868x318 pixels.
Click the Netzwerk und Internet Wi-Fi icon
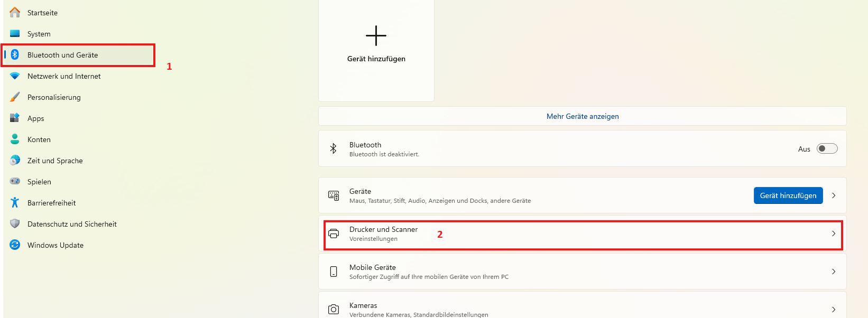tap(15, 76)
